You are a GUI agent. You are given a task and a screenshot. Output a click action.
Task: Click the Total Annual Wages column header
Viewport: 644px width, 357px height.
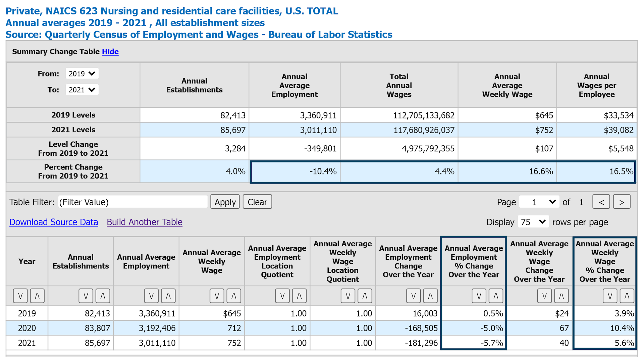coord(399,85)
